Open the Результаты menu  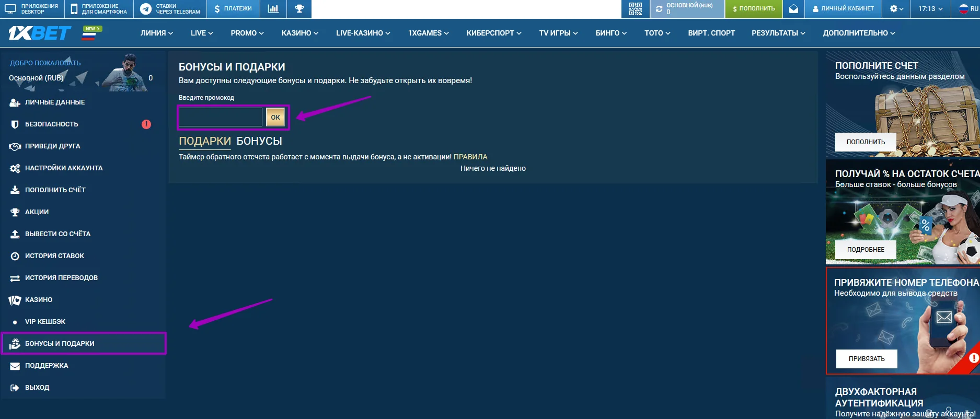(x=778, y=33)
